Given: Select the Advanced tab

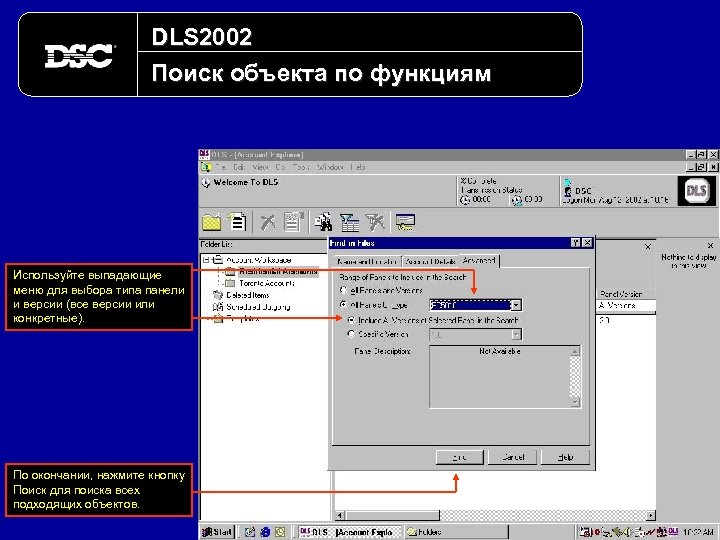Looking at the screenshot, I should pyautogui.click(x=479, y=260).
